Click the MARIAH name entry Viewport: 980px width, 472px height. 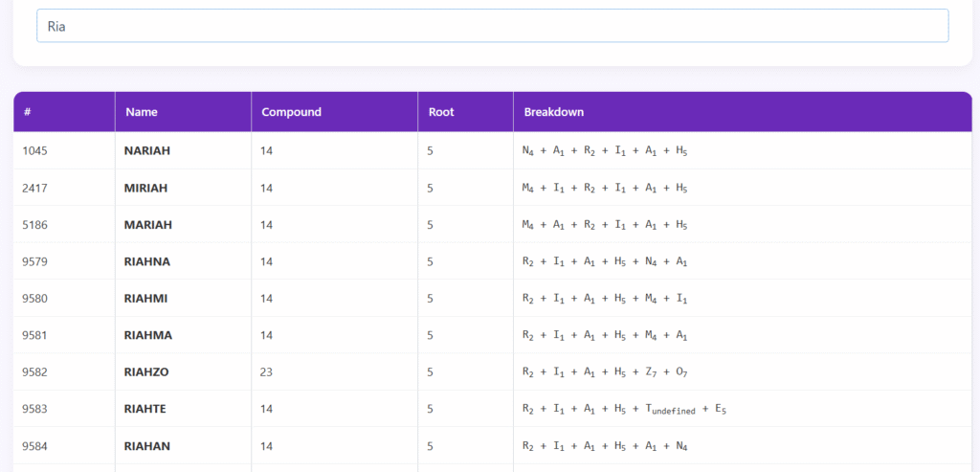point(147,225)
